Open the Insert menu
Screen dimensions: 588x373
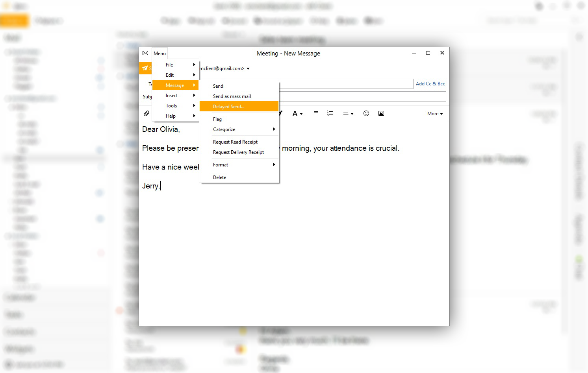coord(172,95)
